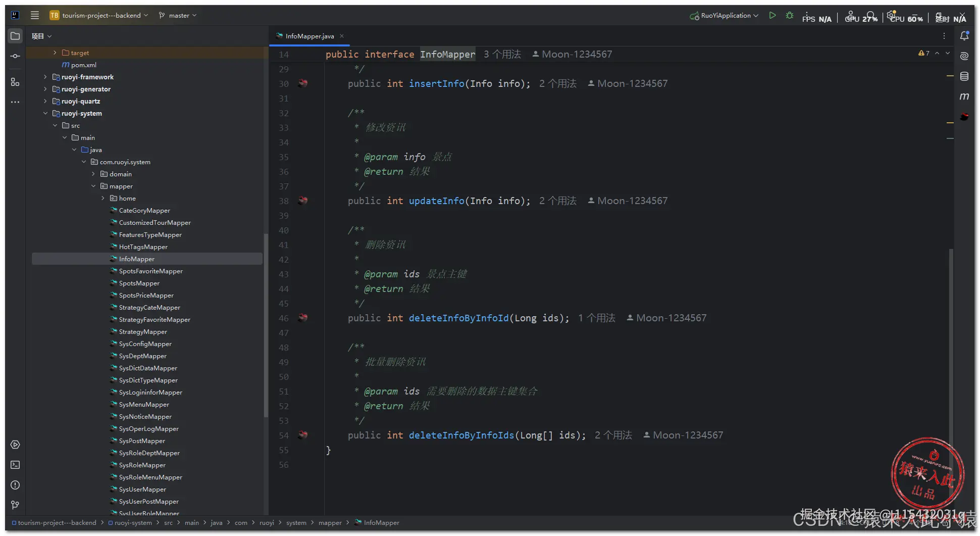Open the Commit tool window icon
Viewport: 980px width, 536px height.
15,56
